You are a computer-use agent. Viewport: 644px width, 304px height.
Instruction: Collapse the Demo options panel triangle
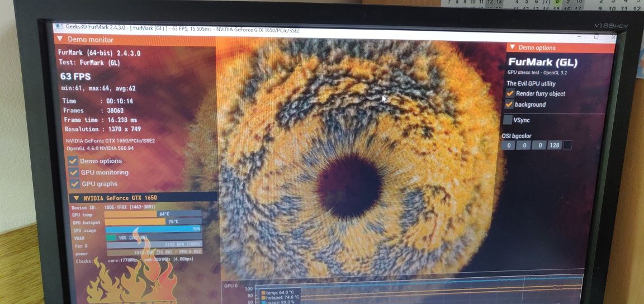512,47
